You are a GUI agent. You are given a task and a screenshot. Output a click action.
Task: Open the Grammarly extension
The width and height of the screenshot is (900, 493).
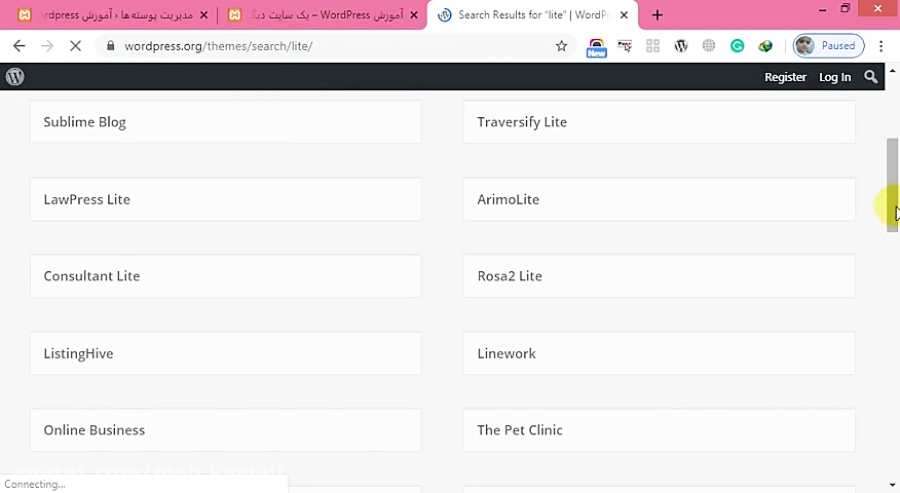click(737, 46)
